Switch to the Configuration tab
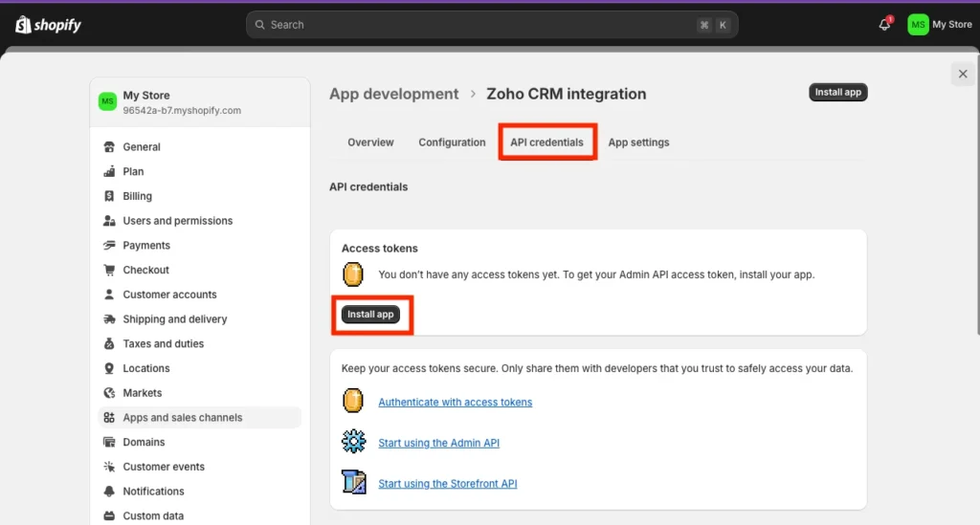This screenshot has height=525, width=980. click(452, 142)
